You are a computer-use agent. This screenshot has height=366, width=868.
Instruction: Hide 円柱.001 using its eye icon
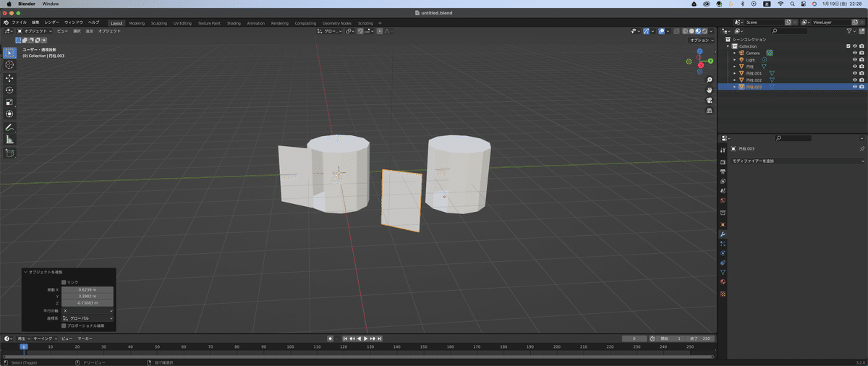(x=855, y=73)
